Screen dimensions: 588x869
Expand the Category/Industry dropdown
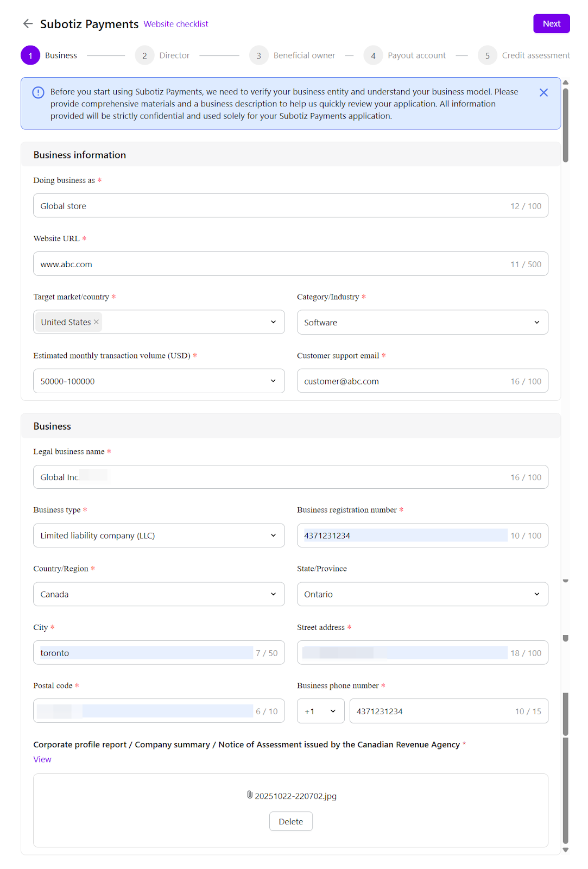(422, 323)
